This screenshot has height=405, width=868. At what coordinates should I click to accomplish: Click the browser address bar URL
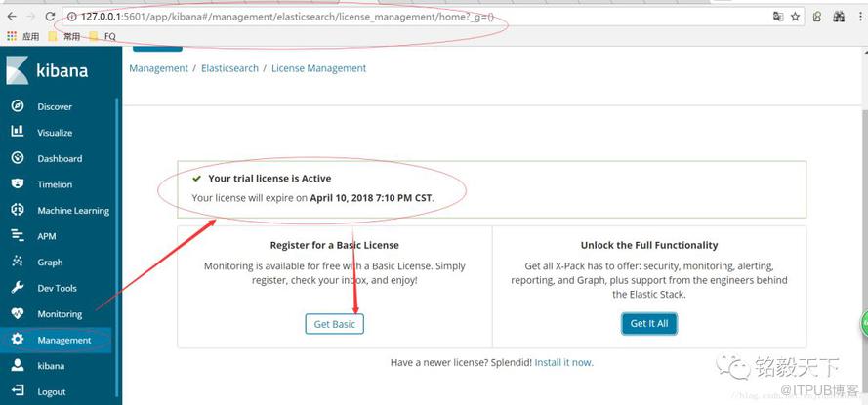[287, 17]
